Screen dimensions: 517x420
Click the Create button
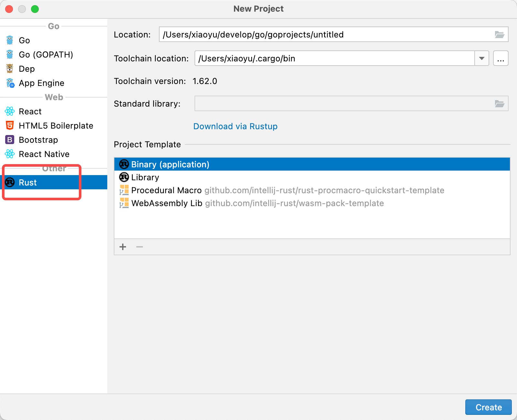click(x=489, y=407)
